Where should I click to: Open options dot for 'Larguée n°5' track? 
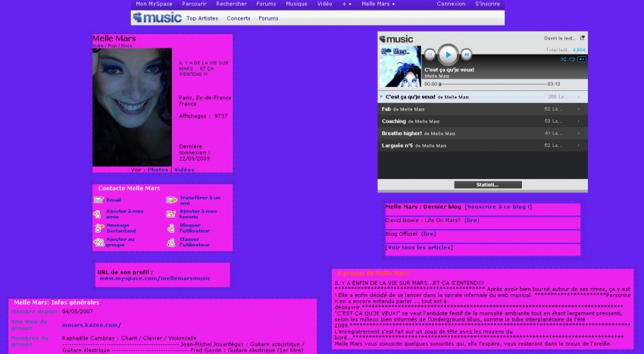(x=579, y=146)
